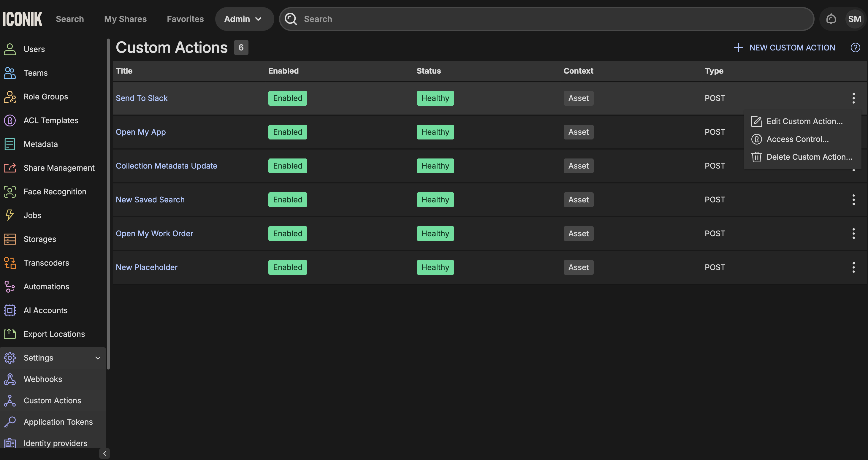The width and height of the screenshot is (868, 460).
Task: Open the help question mark icon
Action: (855, 47)
